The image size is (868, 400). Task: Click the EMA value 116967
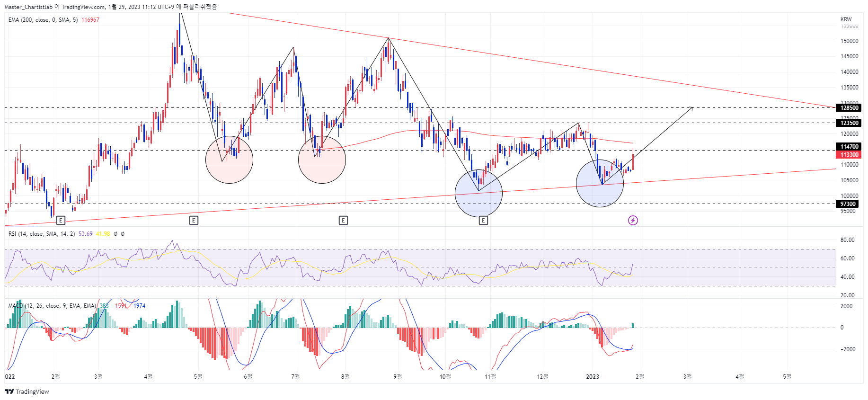[x=90, y=20]
